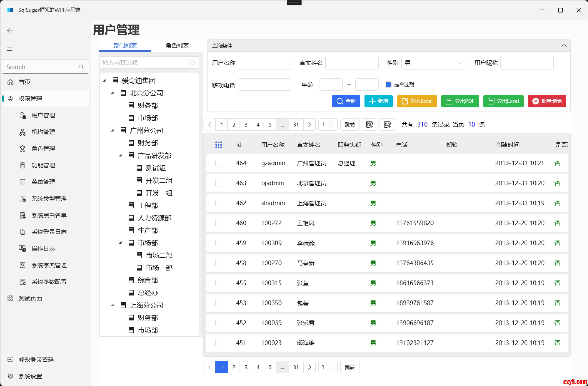
Task: Switch to the 角色列表 tab
Action: pyautogui.click(x=177, y=45)
